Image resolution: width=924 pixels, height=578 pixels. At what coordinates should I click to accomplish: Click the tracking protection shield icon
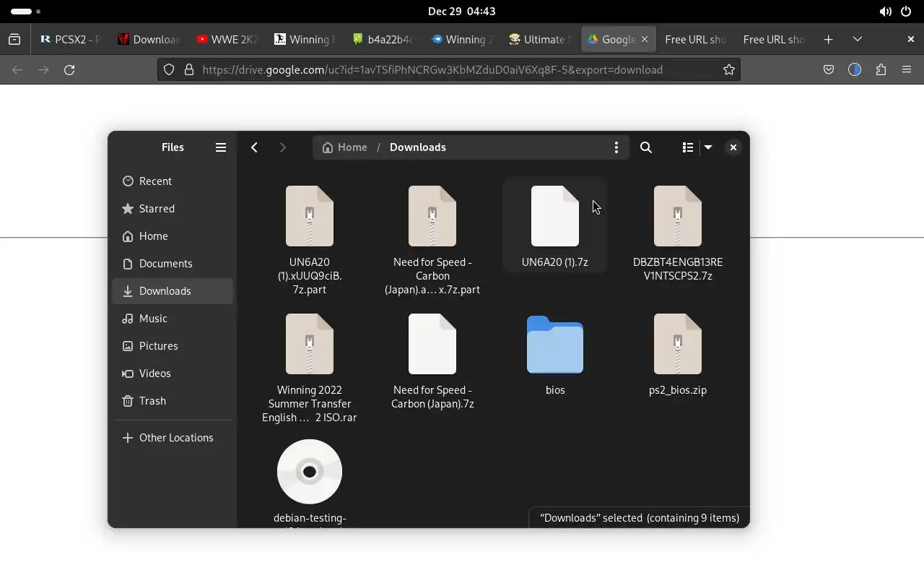point(168,70)
